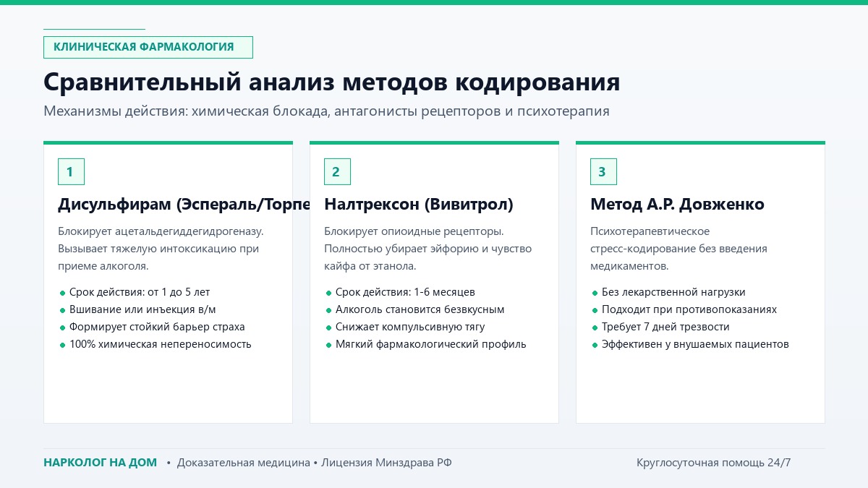Click number badge 1 on Дисульфирам card
The height and width of the screenshot is (488, 868).
coord(71,172)
